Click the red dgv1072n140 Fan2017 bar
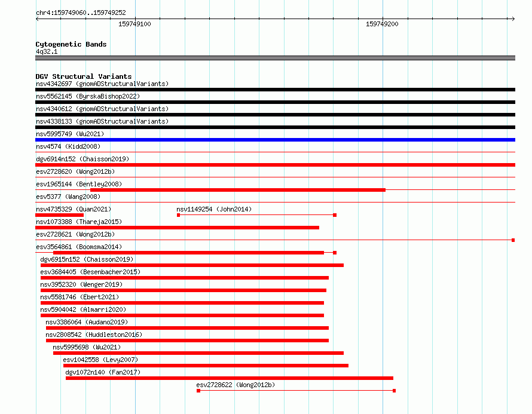532x414 pixels. (x=230, y=378)
